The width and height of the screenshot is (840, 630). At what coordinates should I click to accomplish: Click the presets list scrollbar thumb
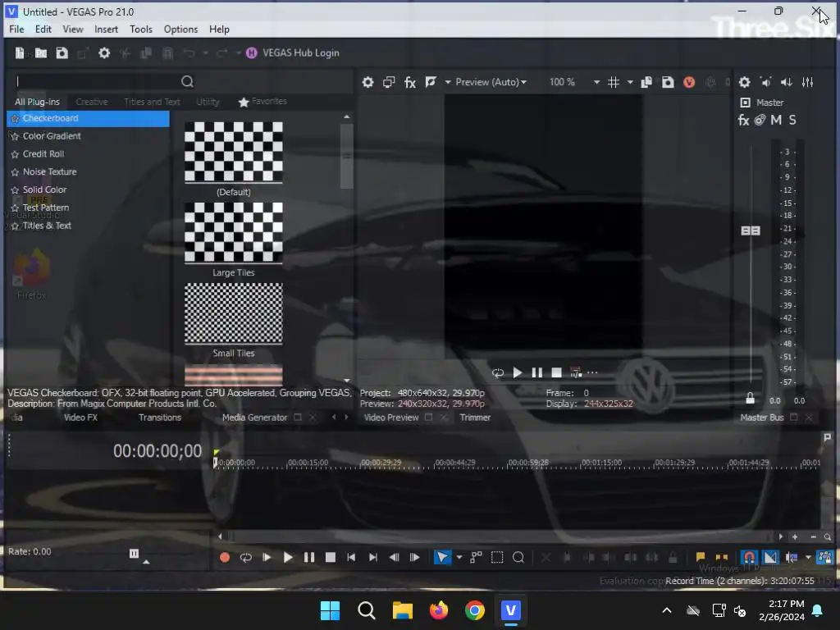[347, 157]
